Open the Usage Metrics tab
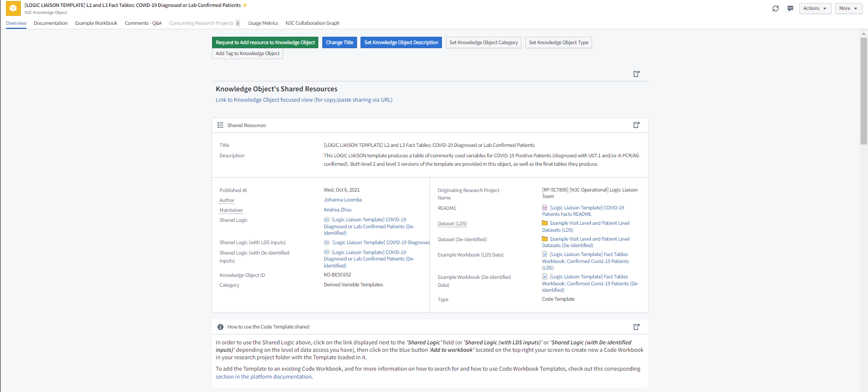 click(x=263, y=23)
